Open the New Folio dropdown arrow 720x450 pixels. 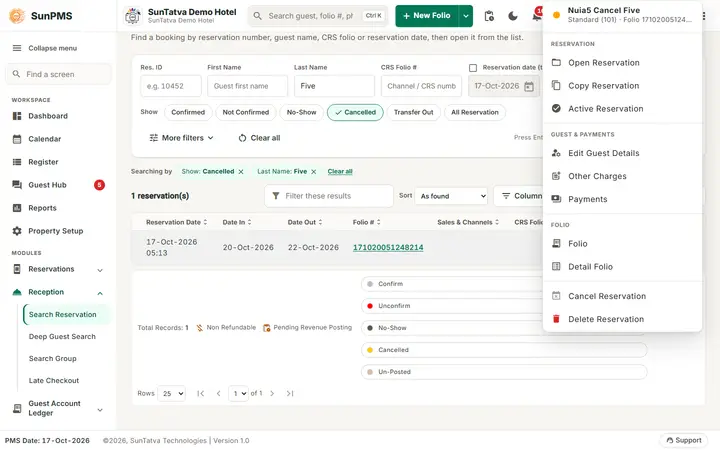pyautogui.click(x=466, y=16)
